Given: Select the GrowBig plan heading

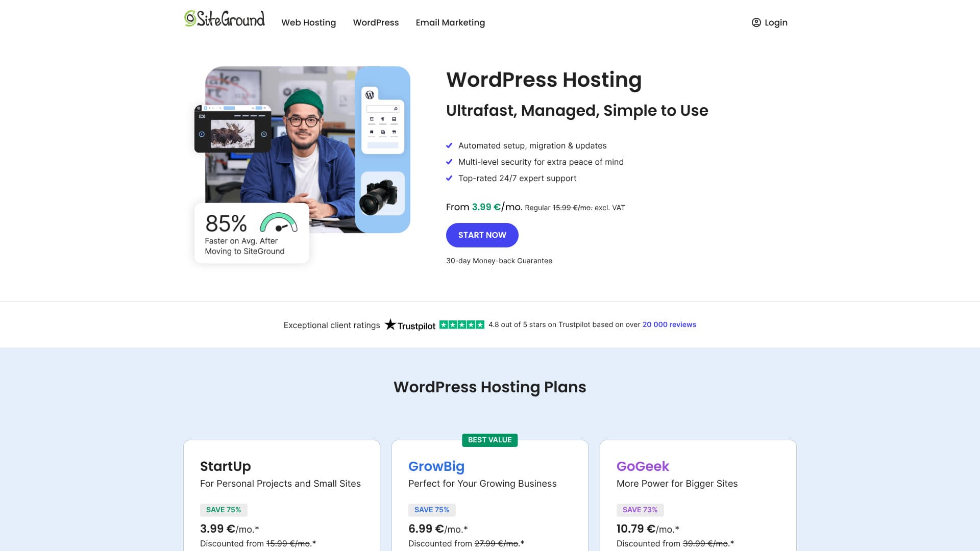Looking at the screenshot, I should pos(436,466).
